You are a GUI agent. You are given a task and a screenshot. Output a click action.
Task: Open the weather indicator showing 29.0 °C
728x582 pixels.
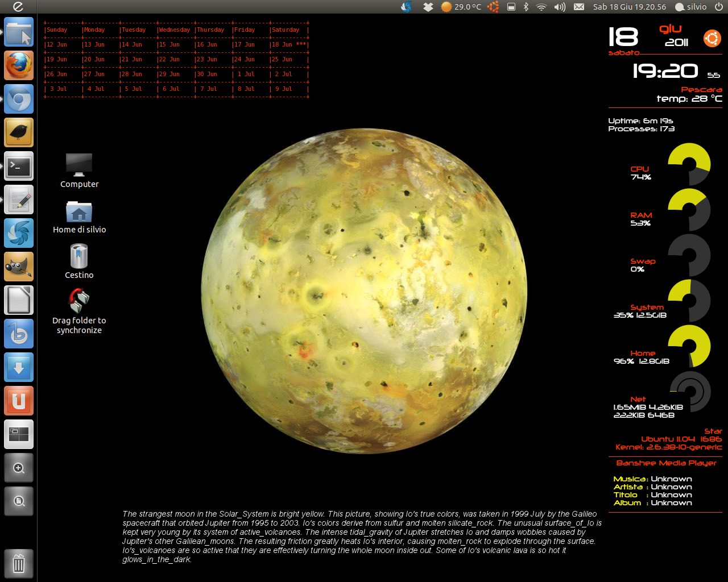coord(461,7)
